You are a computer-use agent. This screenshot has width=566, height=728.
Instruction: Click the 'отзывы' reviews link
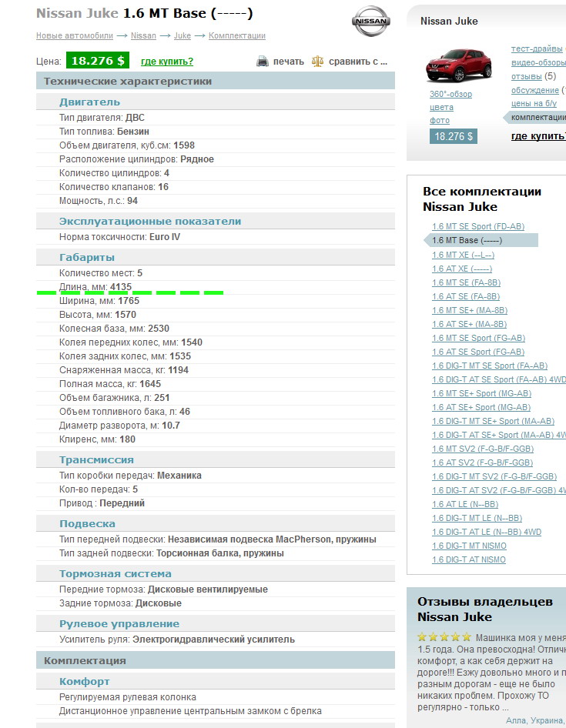(x=527, y=76)
